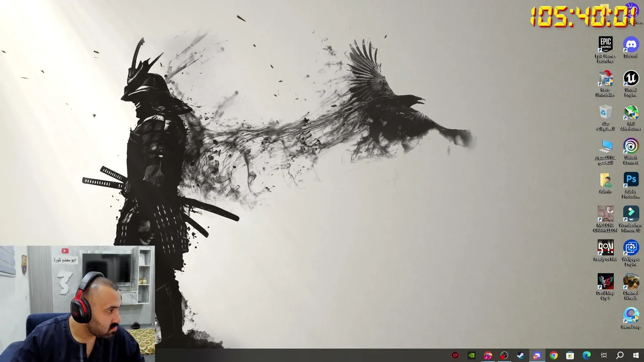The image size is (644, 362).
Task: Select the Recycle Bin desktop icon
Action: [605, 118]
